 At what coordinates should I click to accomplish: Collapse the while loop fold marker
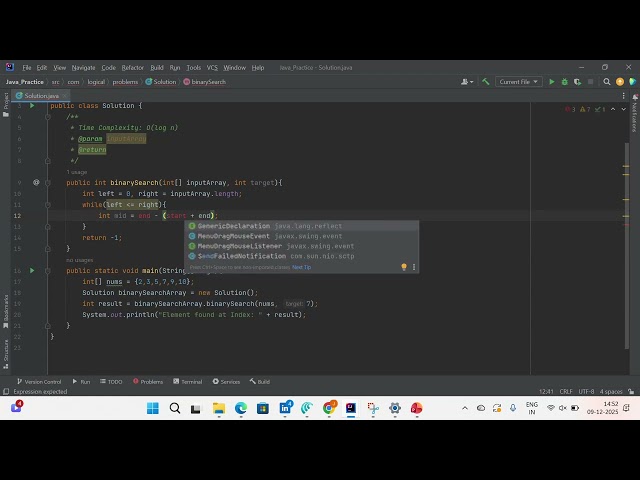pyautogui.click(x=48, y=205)
